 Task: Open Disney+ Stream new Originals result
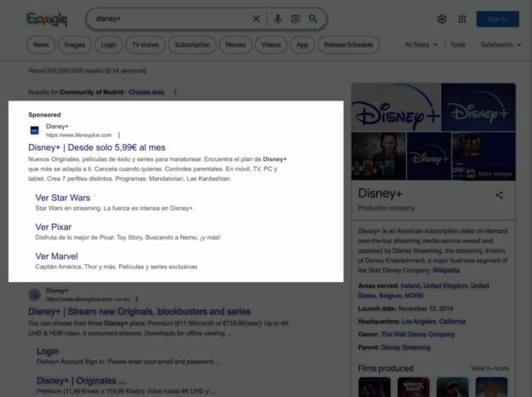coord(139,312)
